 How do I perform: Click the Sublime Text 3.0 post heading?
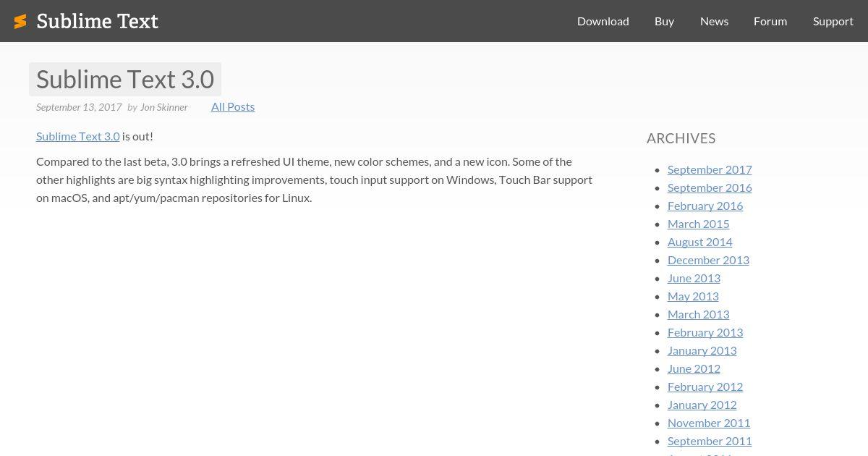click(125, 79)
